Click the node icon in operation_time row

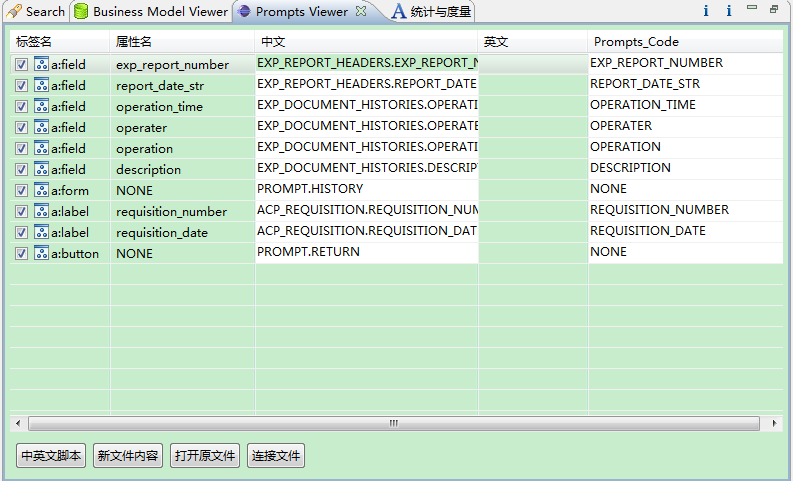point(41,106)
